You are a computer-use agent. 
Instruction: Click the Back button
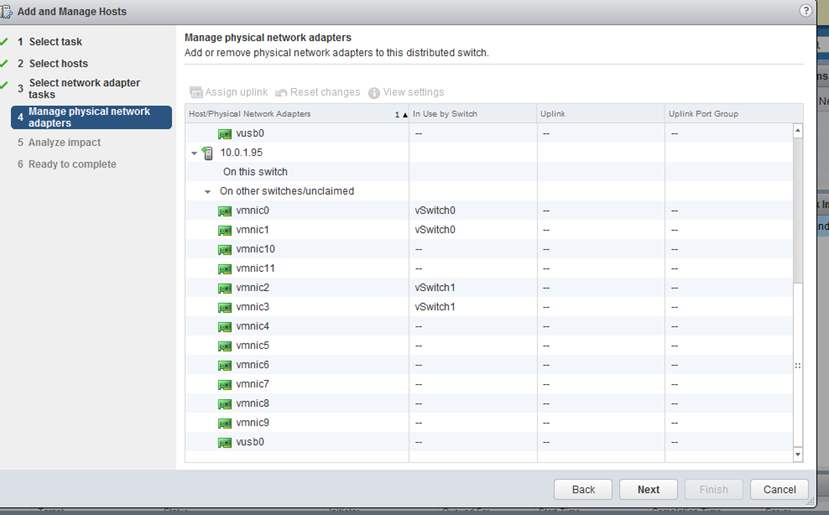[583, 490]
